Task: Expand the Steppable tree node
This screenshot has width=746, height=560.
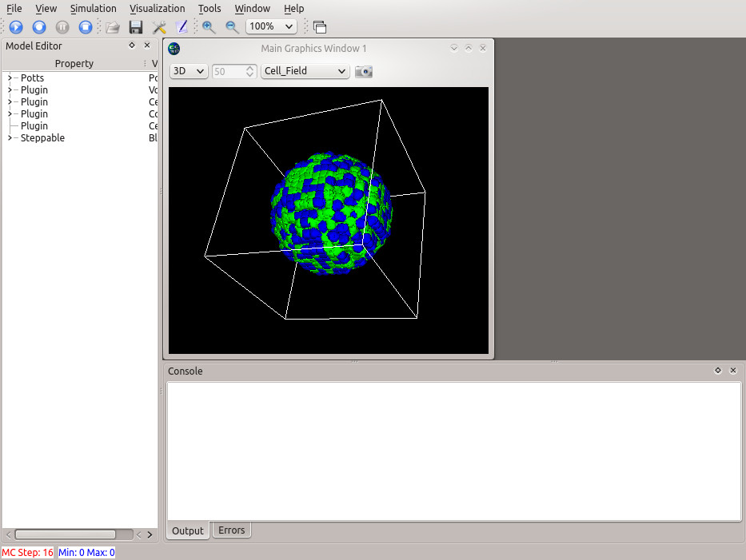Action: 10,138
